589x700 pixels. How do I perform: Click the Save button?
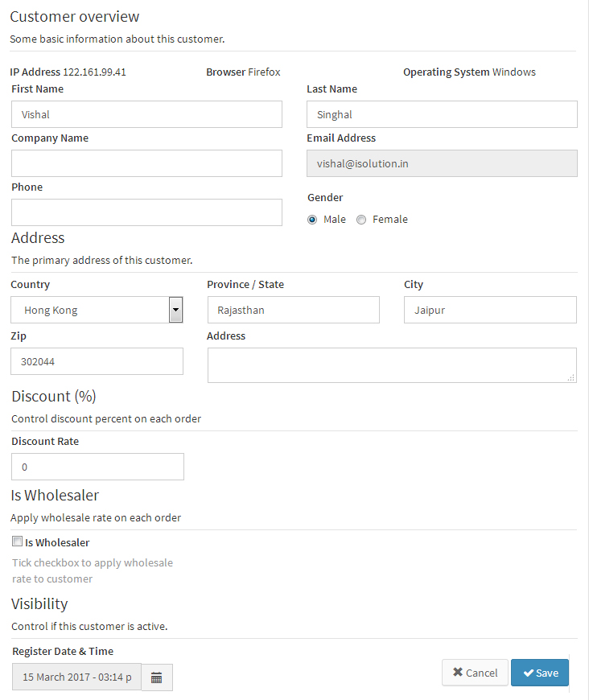539,673
